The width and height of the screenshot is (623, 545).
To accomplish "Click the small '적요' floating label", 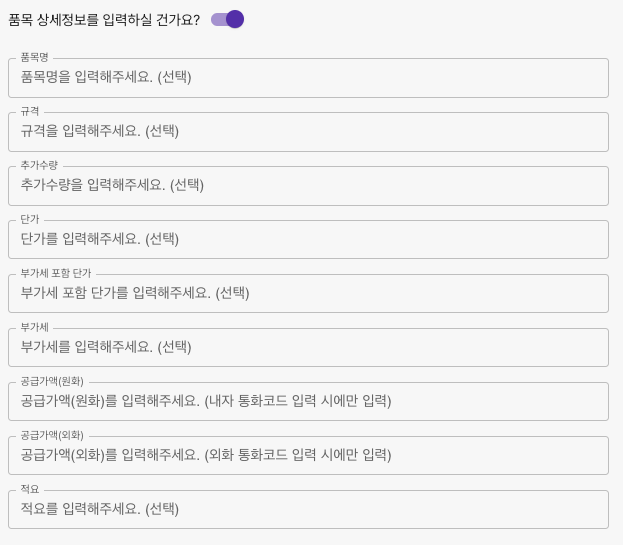I will point(30,490).
